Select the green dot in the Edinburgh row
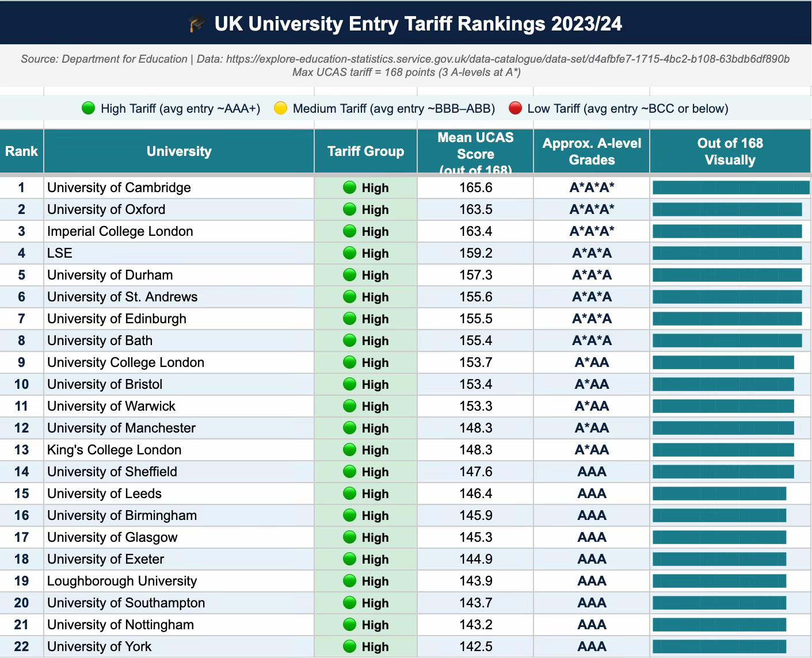This screenshot has height=658, width=812. (x=349, y=319)
